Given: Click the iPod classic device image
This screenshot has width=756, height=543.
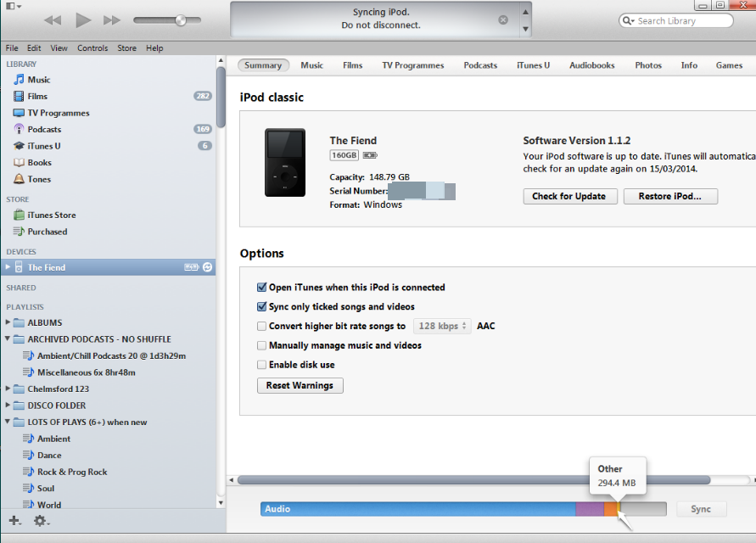Looking at the screenshot, I should tap(285, 163).
